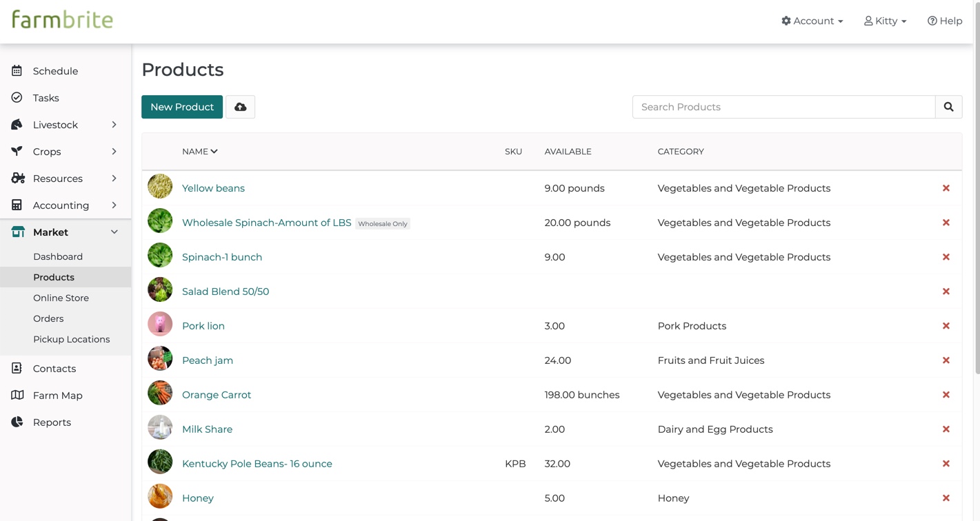Open Reports via pie chart icon
Viewport: 980px width, 521px height.
point(17,422)
